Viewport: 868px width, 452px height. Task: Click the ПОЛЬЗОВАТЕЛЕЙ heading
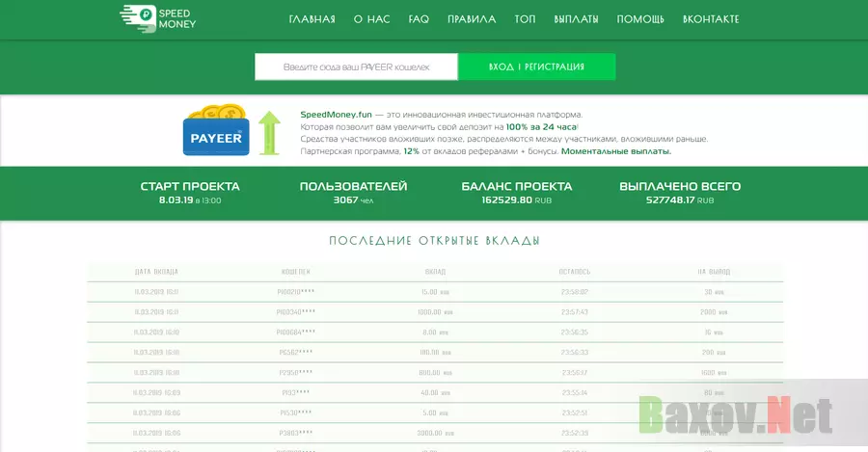tap(353, 186)
